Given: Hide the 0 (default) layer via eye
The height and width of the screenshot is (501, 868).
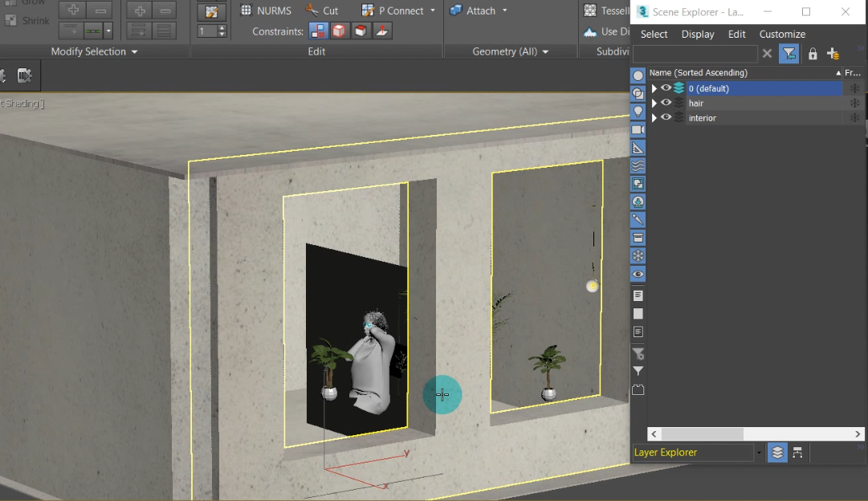Looking at the screenshot, I should click(666, 88).
